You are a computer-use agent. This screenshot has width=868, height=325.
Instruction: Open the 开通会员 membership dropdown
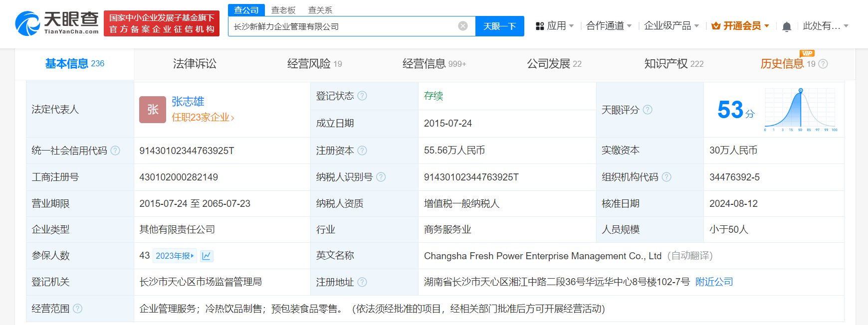tap(740, 26)
